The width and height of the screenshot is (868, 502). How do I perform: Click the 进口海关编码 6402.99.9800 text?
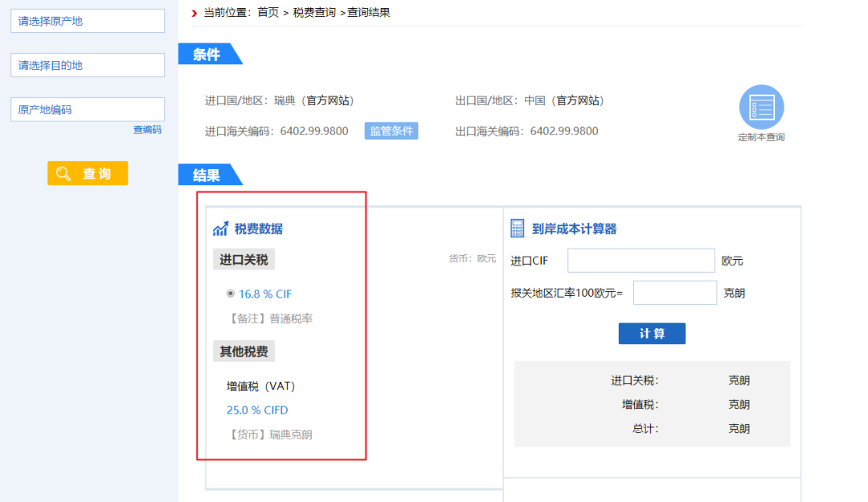[276, 131]
